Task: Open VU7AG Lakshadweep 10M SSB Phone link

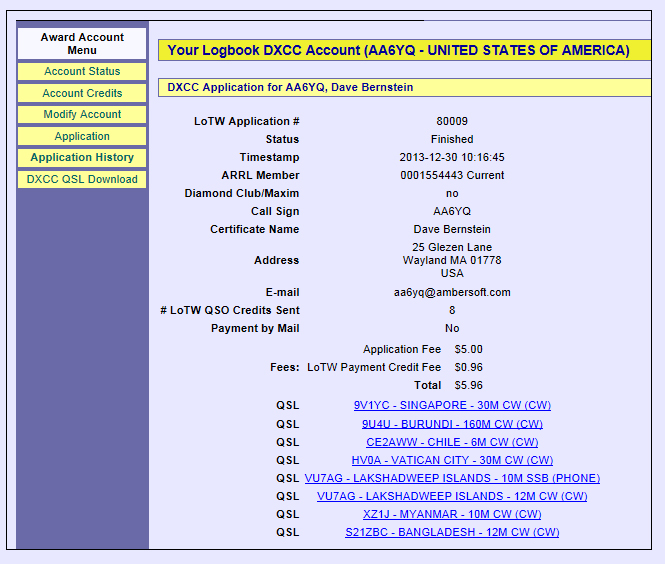Action: 452,478
